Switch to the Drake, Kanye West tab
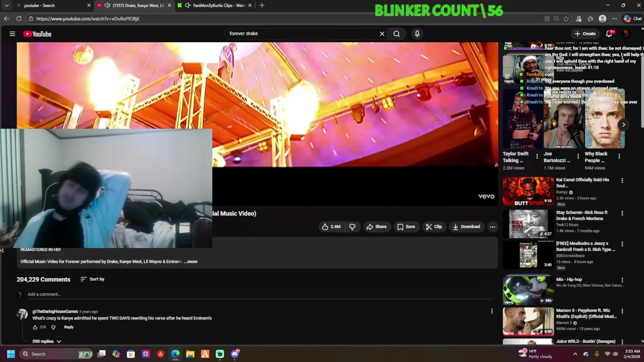644x362 pixels. (133, 6)
